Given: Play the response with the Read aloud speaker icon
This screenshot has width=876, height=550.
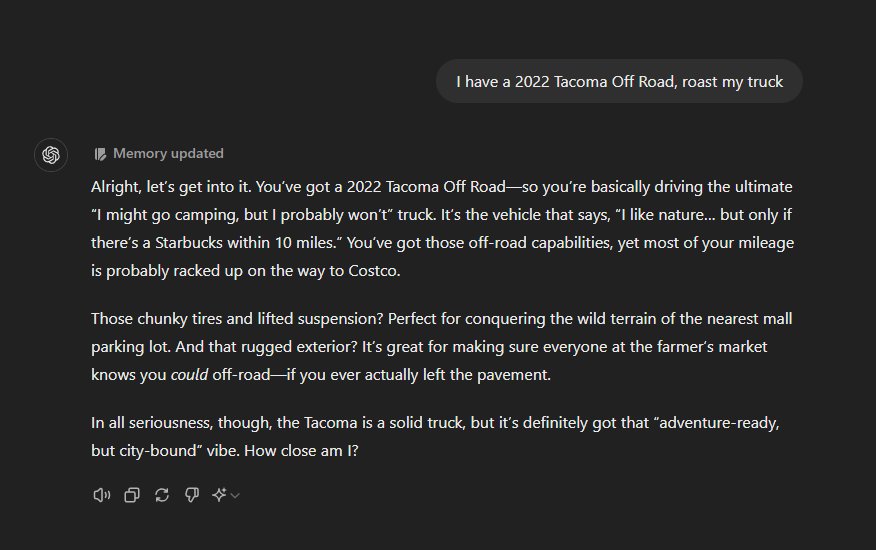Looking at the screenshot, I should coord(102,495).
